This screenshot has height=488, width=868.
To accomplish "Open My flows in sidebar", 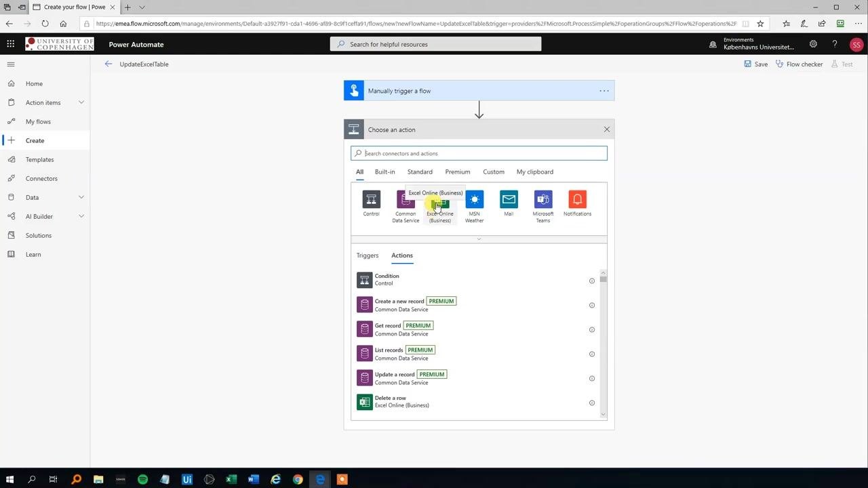I will click(x=38, y=121).
